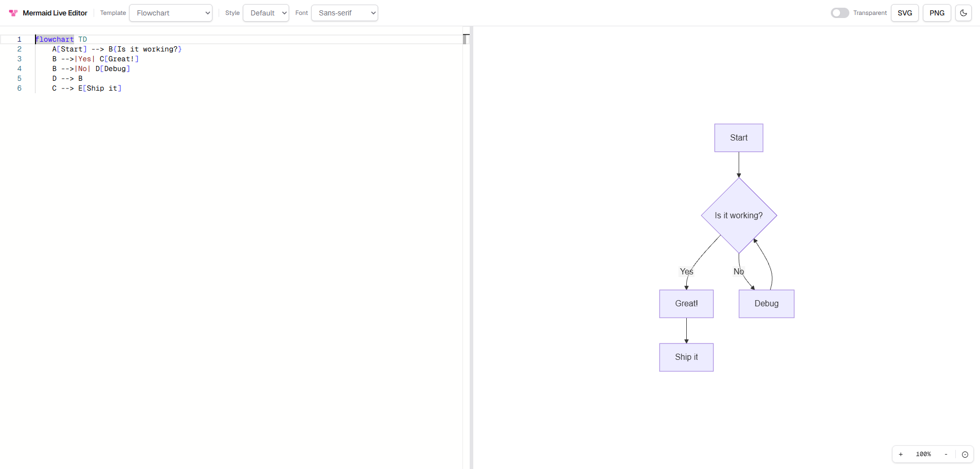Click line number 1 in the gutter

[x=20, y=40]
